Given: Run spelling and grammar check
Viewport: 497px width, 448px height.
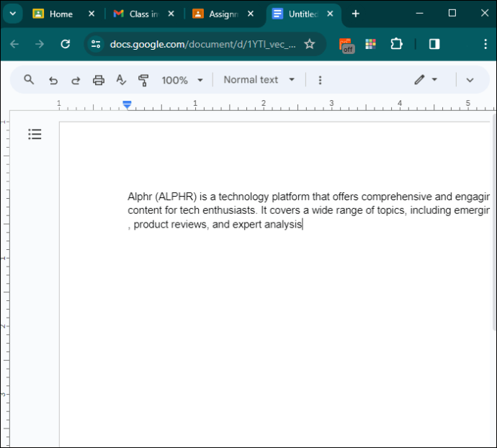Looking at the screenshot, I should pos(121,80).
